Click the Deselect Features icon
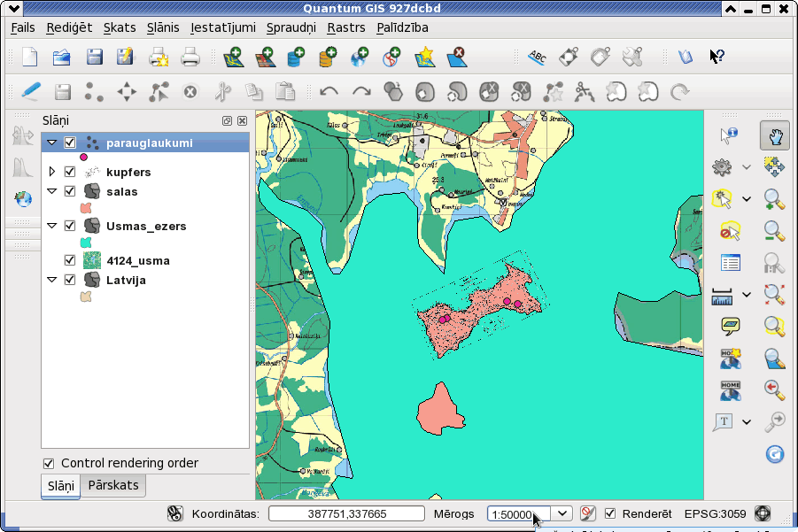Screen dimensions: 798x532 [x=731, y=231]
